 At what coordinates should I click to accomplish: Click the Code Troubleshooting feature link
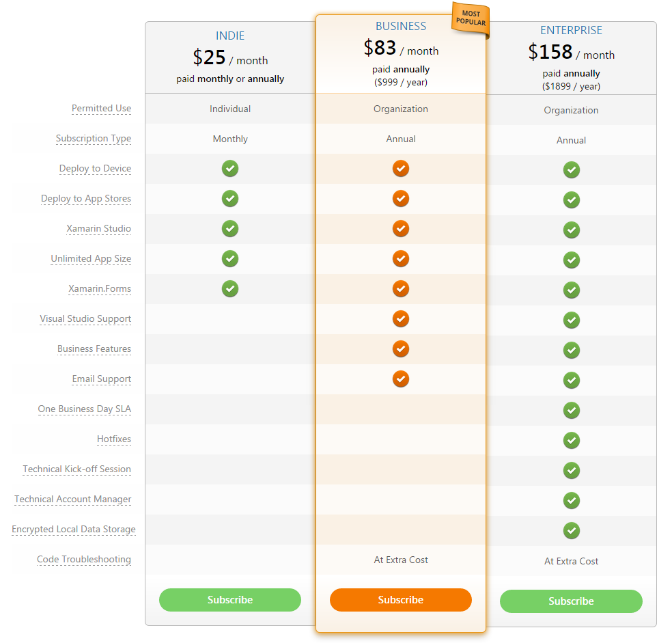point(84,560)
